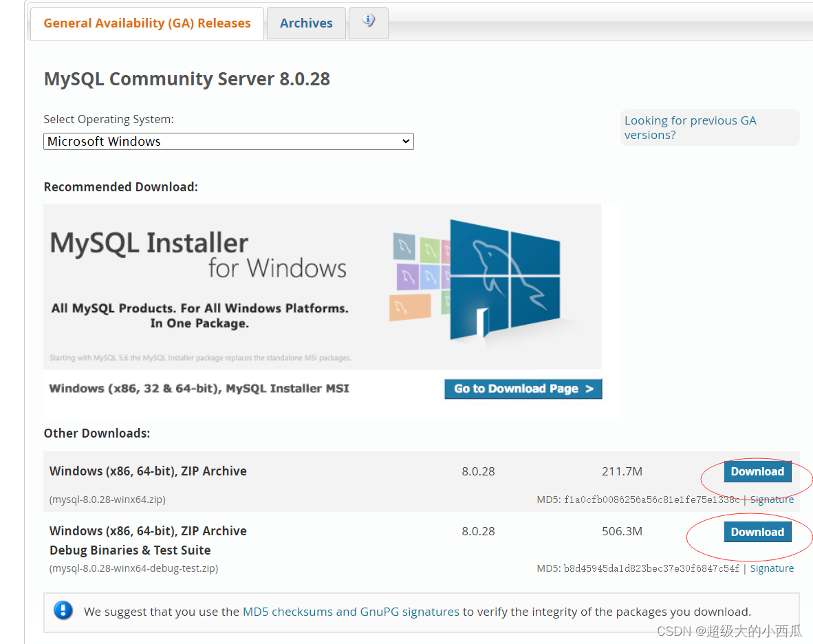Click the MD5 hash starting with f1a0cfb
This screenshot has height=644, width=813.
click(x=651, y=500)
